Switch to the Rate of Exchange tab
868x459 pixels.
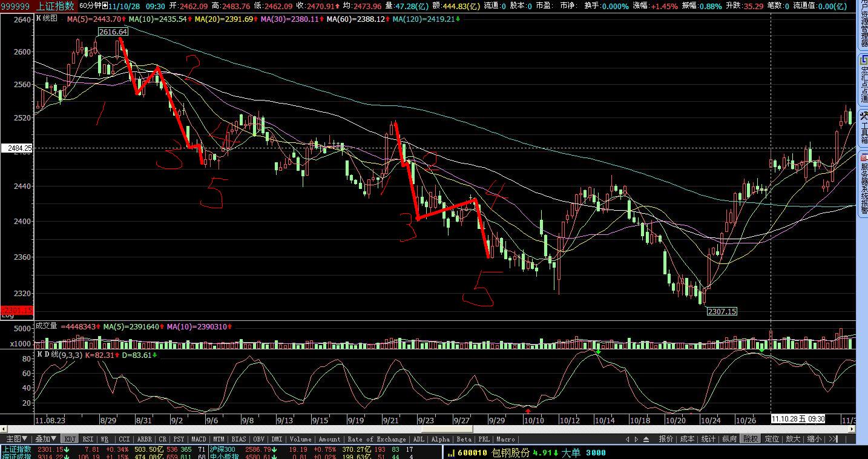coord(376,439)
